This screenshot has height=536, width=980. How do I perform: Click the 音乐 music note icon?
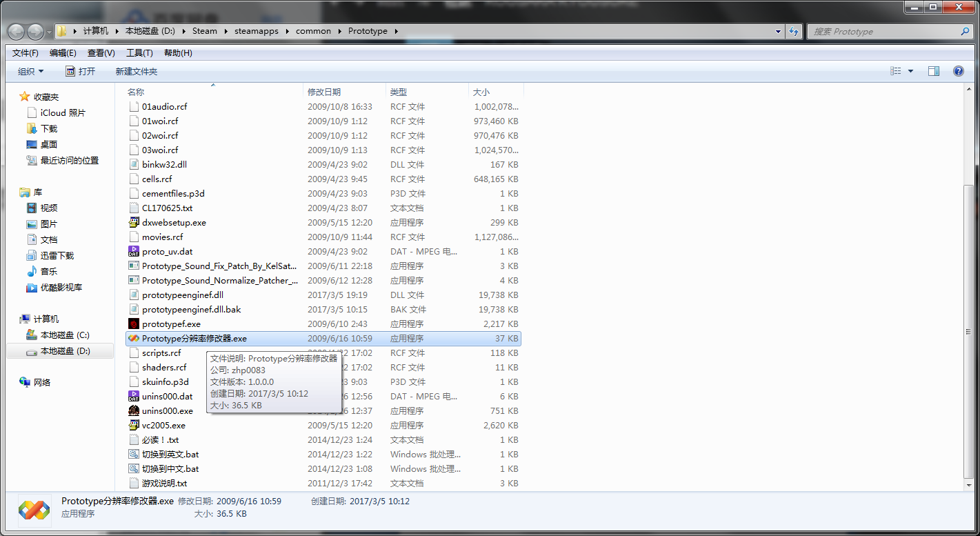(x=32, y=272)
